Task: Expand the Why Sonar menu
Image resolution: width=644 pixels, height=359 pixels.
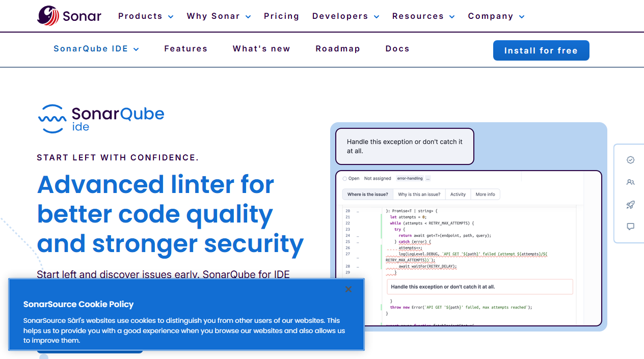Action: click(219, 16)
